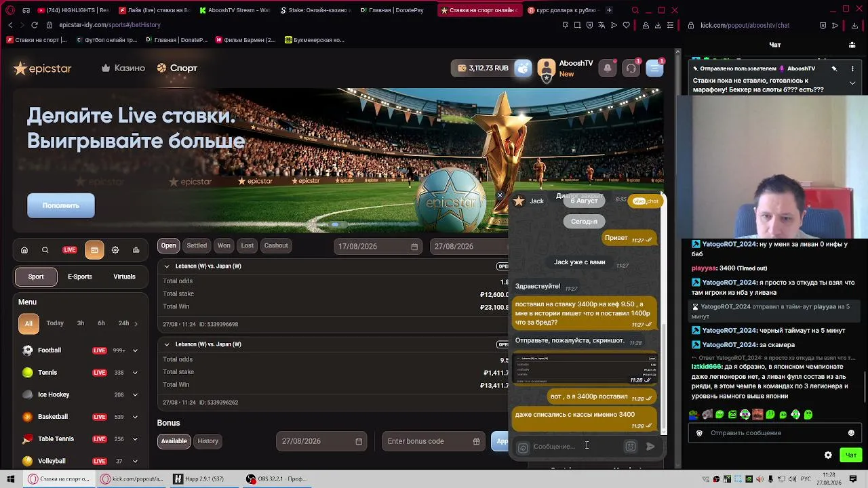
Task: Collapse the second Lebanon vs. Japan bet
Action: click(x=167, y=344)
